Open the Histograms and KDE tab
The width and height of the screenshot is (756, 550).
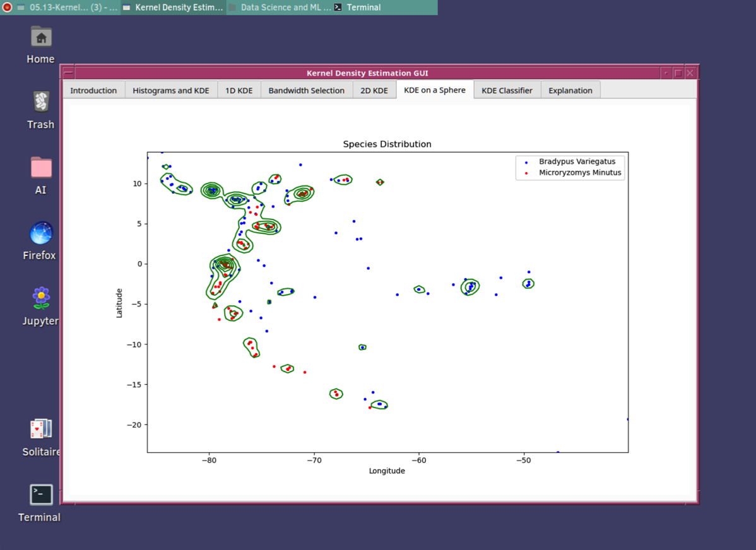(x=170, y=90)
